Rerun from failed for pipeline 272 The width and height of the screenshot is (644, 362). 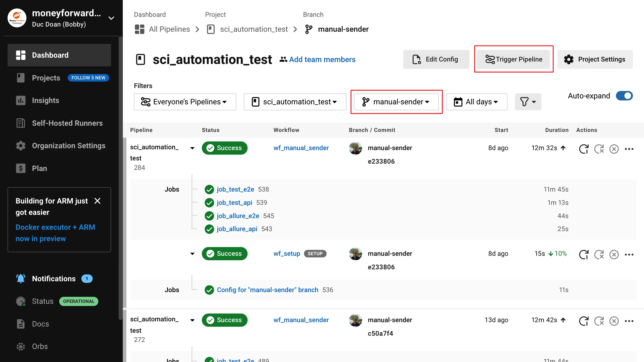click(599, 321)
